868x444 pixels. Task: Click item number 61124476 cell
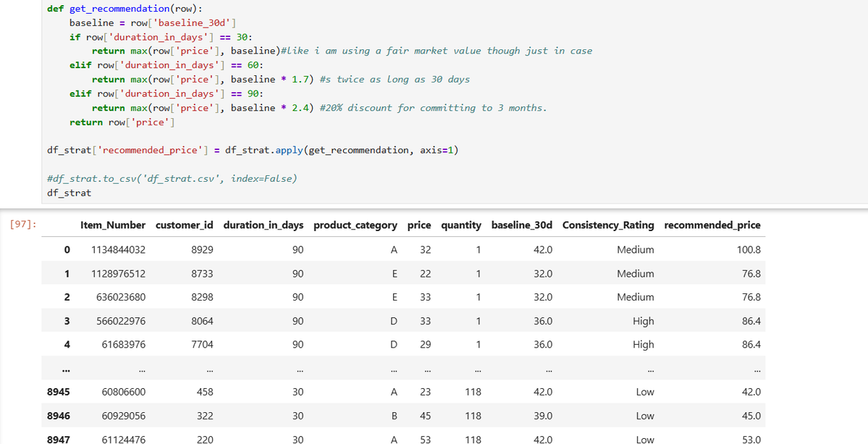(124, 440)
